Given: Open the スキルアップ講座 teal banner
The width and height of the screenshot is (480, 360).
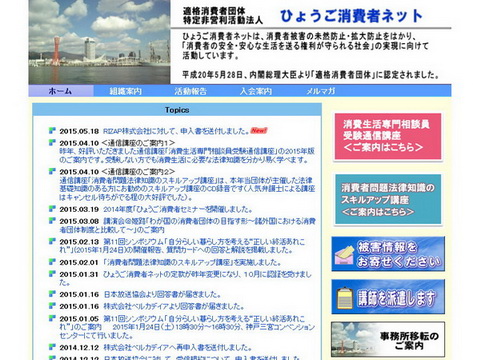Looking at the screenshot, I should (388, 199).
